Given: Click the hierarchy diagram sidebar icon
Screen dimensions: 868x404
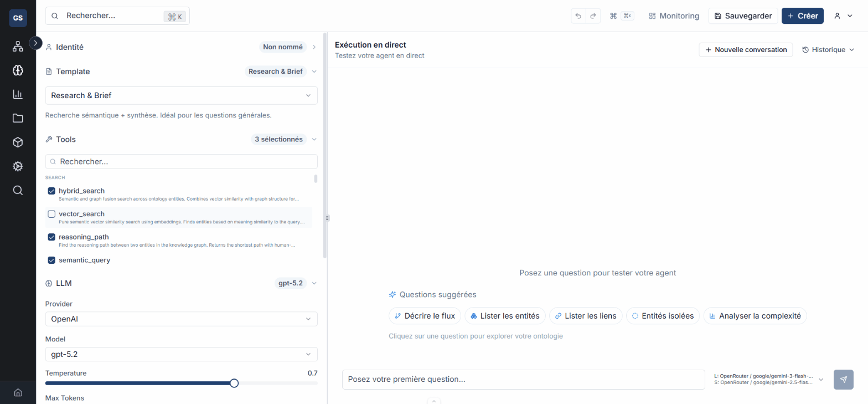Looking at the screenshot, I should (x=18, y=47).
